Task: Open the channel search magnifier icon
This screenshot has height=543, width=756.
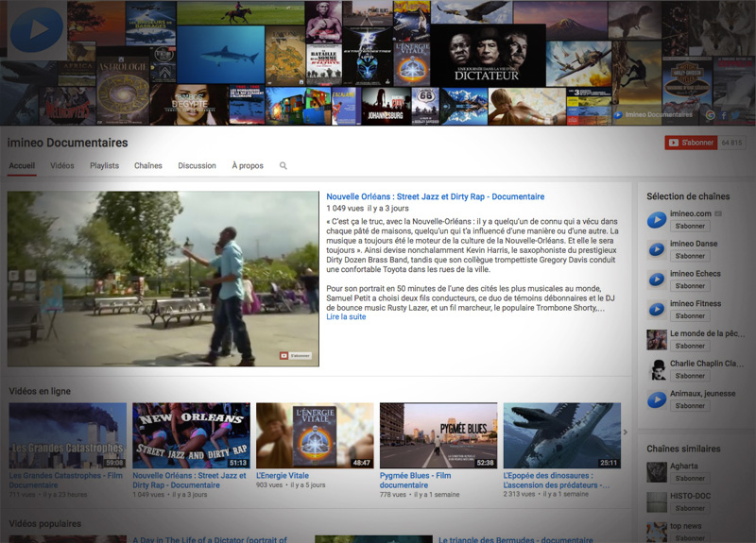Action: coord(283,166)
